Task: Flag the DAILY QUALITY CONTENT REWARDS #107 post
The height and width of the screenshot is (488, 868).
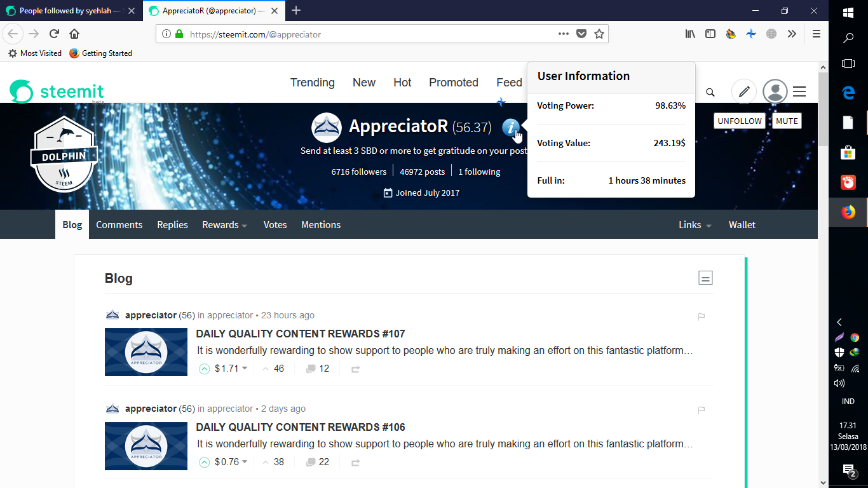Action: coord(702,316)
